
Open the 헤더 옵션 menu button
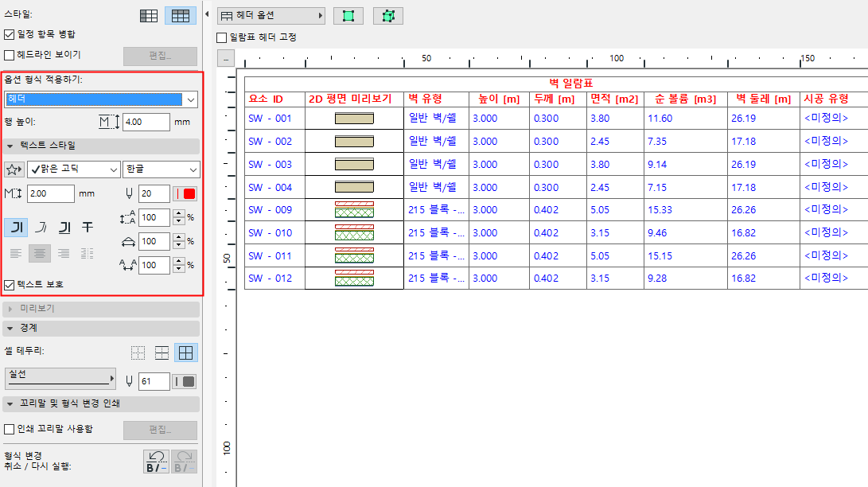click(271, 15)
